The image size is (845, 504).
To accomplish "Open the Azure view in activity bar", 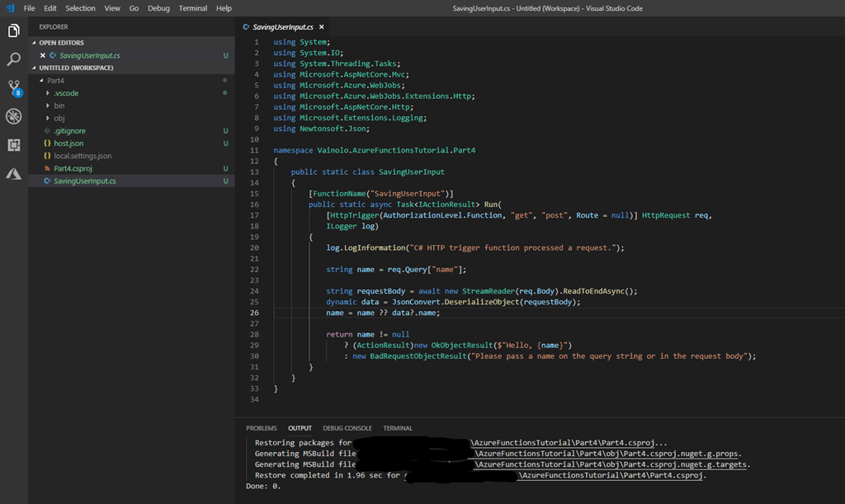I will pyautogui.click(x=13, y=173).
